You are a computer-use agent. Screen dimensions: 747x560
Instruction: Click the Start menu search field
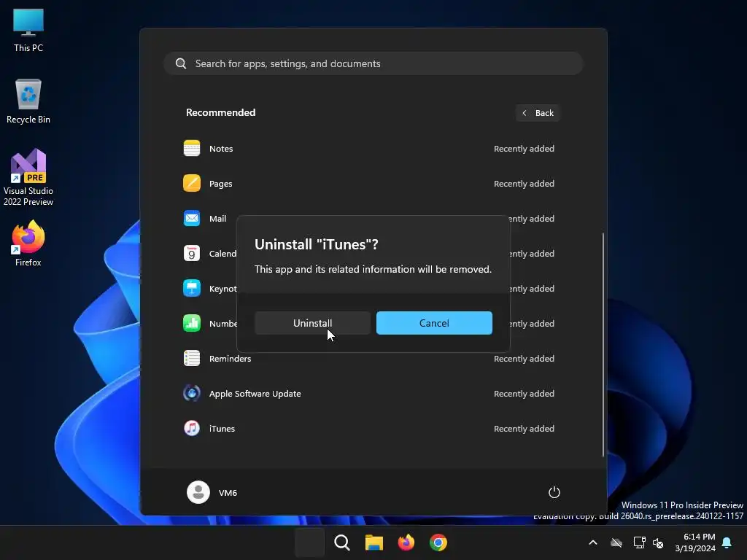coord(373,63)
